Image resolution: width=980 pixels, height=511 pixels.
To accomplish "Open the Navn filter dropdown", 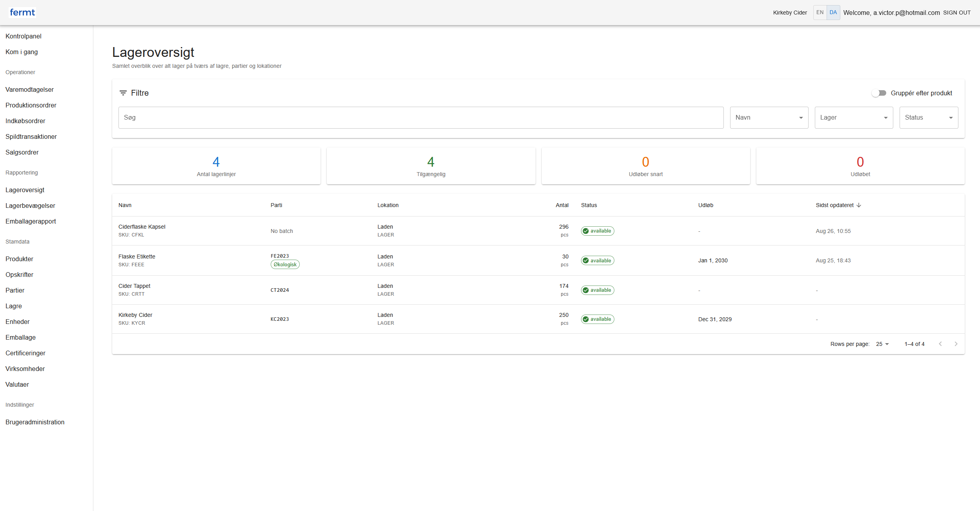I will (769, 118).
